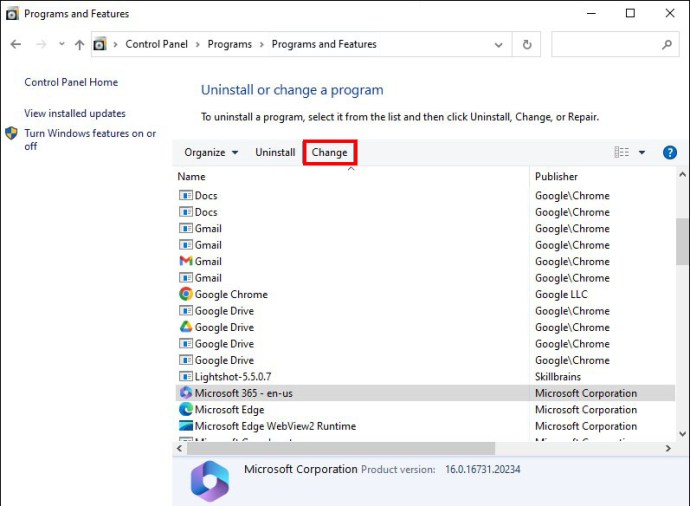Click the Lightshot entry icon

(x=186, y=377)
